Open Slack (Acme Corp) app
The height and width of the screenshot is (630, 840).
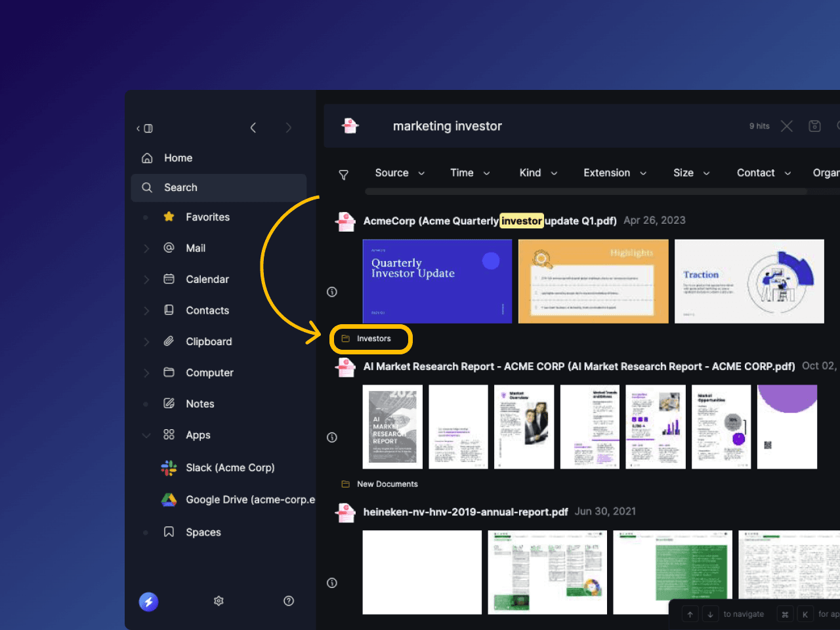[x=230, y=468]
